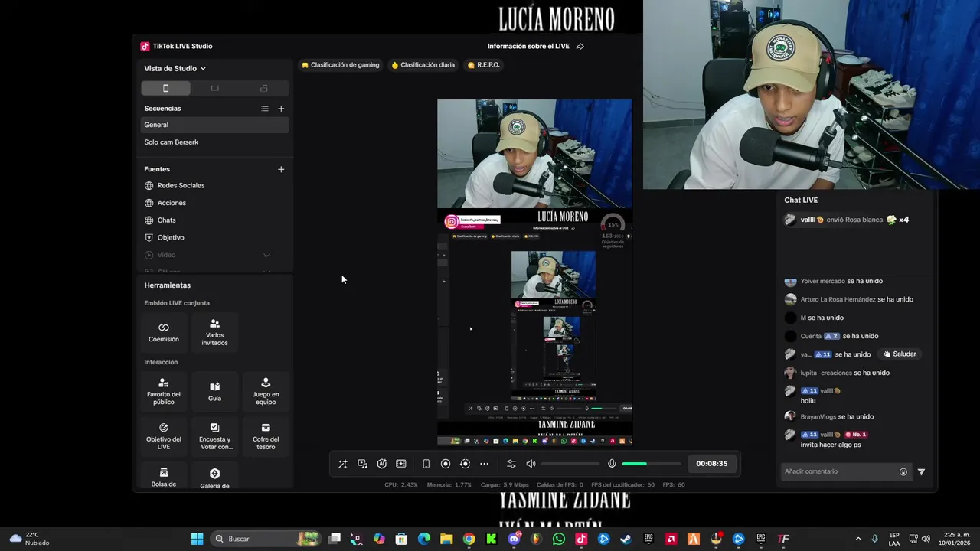Click the share arrow next to LIVE info

580,47
